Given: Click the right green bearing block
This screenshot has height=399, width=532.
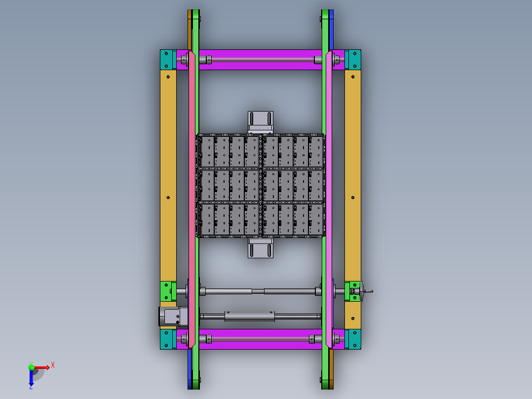Looking at the screenshot, I should click(353, 291).
